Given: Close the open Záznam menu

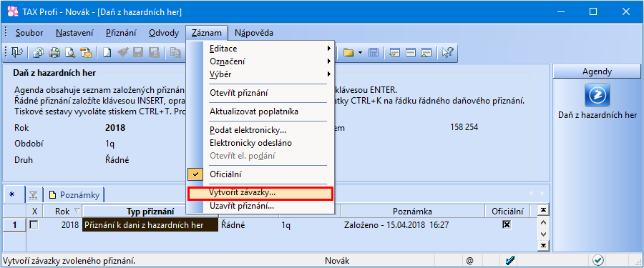Looking at the screenshot, I should (x=207, y=33).
